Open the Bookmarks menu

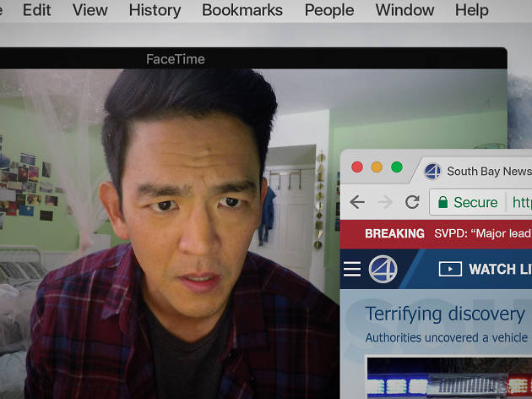tap(242, 10)
